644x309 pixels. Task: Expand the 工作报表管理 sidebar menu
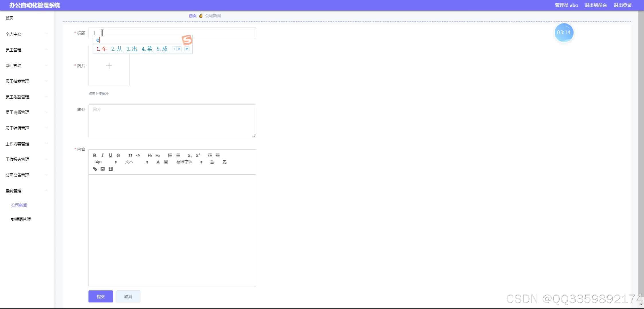click(x=26, y=159)
